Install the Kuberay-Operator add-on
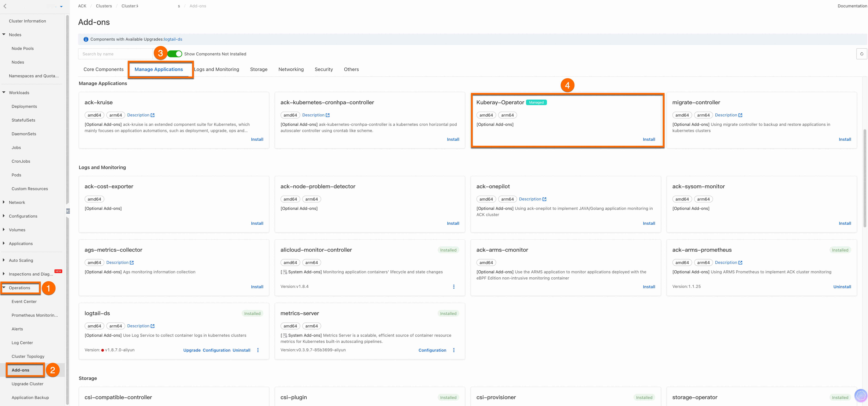The height and width of the screenshot is (406, 868). point(649,139)
